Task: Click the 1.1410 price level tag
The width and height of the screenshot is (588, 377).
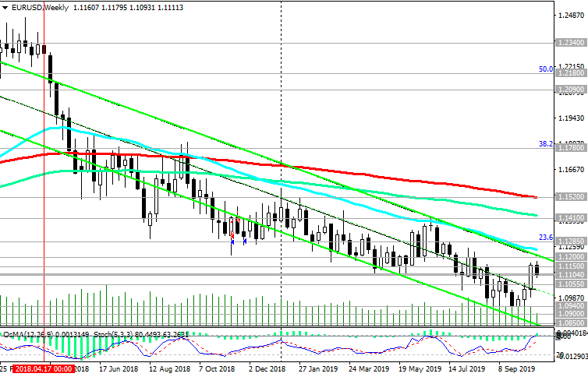Action: click(570, 219)
